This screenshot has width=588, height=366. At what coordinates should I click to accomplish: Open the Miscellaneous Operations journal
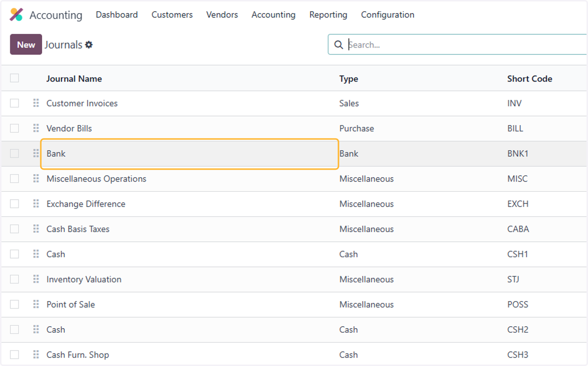pyautogui.click(x=97, y=179)
